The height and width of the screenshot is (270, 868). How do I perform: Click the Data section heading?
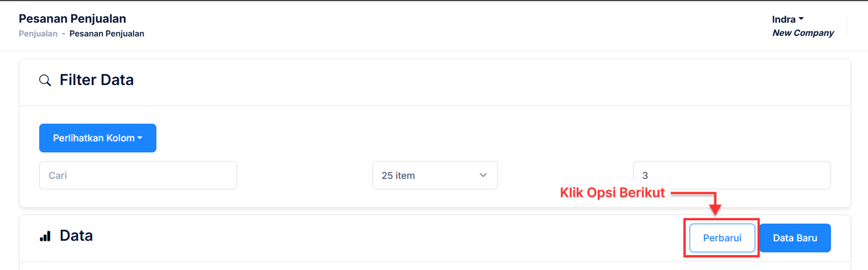76,236
